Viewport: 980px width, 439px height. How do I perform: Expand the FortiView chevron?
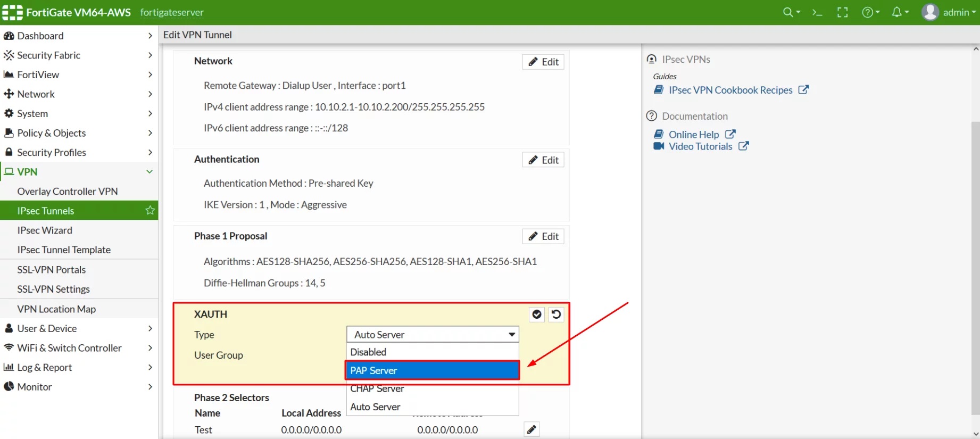(150, 74)
